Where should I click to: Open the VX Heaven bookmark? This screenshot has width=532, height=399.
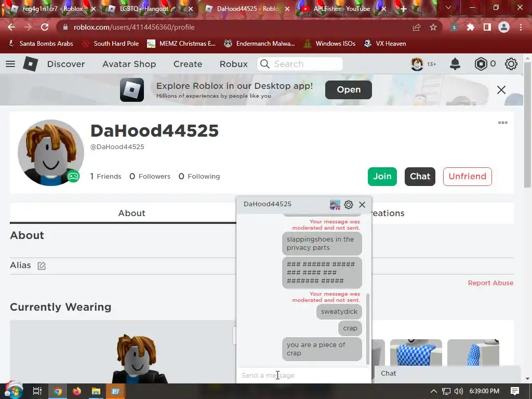pyautogui.click(x=385, y=44)
